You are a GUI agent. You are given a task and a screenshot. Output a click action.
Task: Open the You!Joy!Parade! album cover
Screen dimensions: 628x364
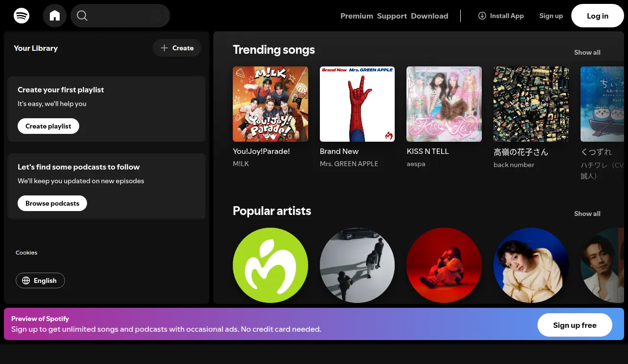click(x=270, y=104)
